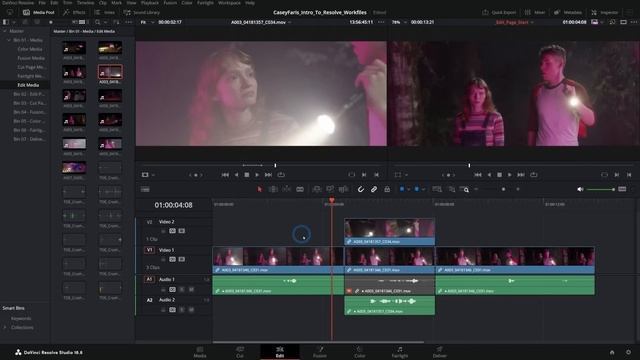Switch to the Fairlight page
The height and width of the screenshot is (360, 640).
click(x=400, y=352)
